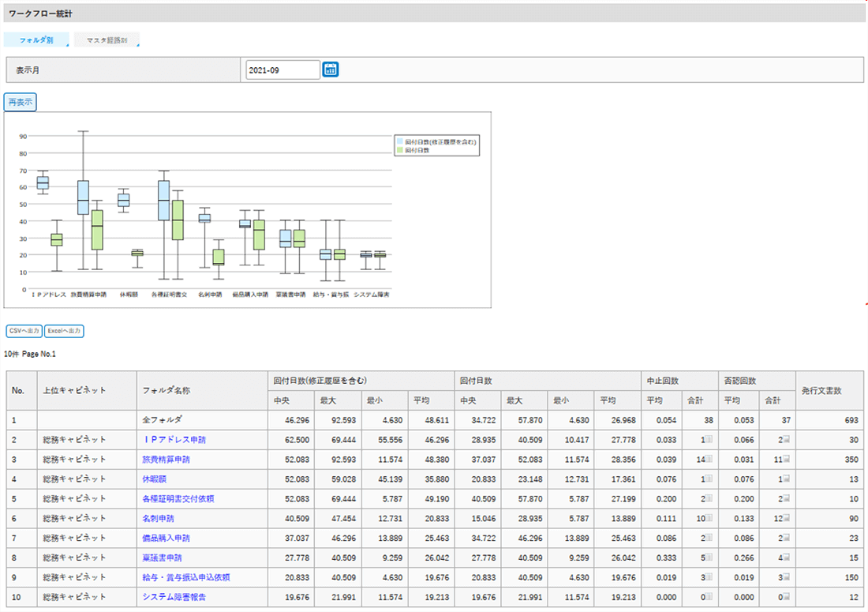Click the 表示月 field label
Viewport: 868px width, 612px height.
coord(28,70)
